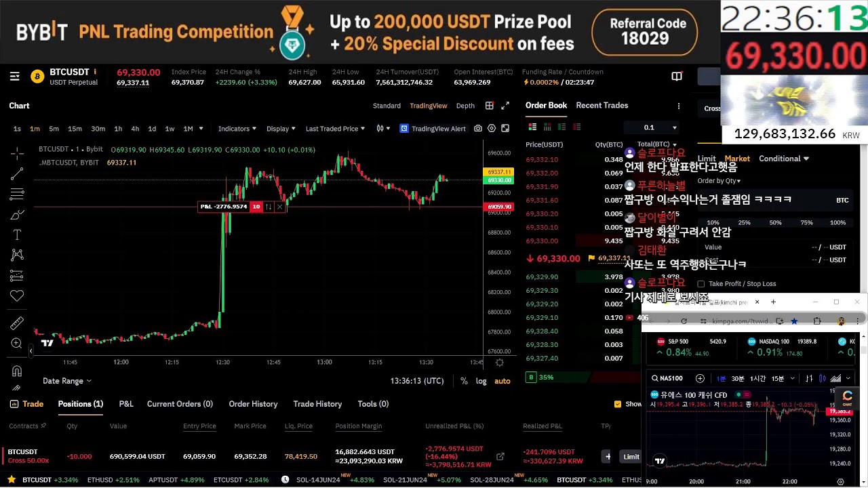Expand more timeframes dropdown arrow
Screen dimensions: 868x488
point(202,129)
